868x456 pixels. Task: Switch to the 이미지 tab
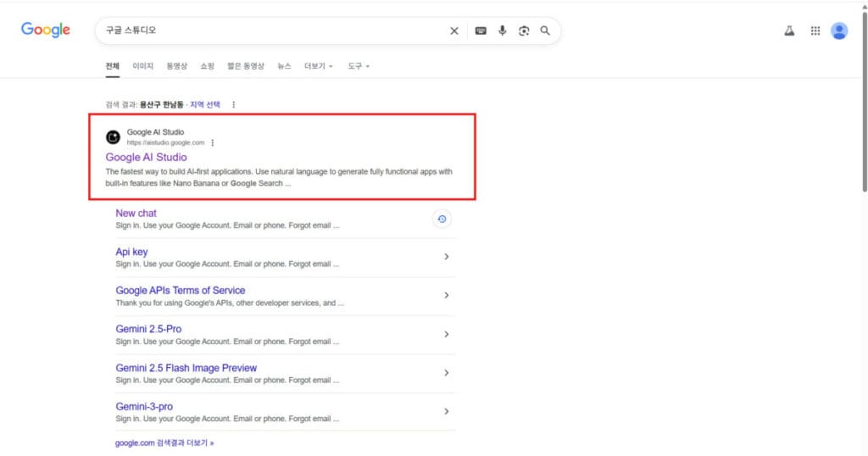tap(142, 66)
